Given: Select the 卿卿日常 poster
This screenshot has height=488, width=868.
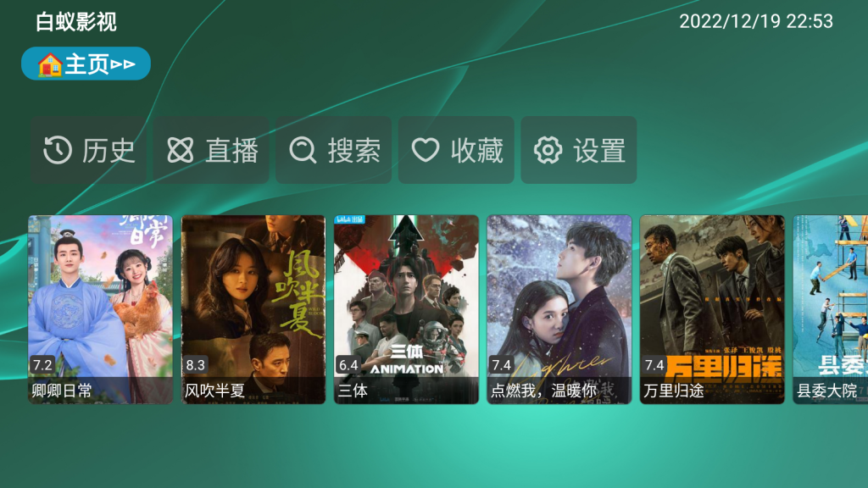Looking at the screenshot, I should coord(100,309).
